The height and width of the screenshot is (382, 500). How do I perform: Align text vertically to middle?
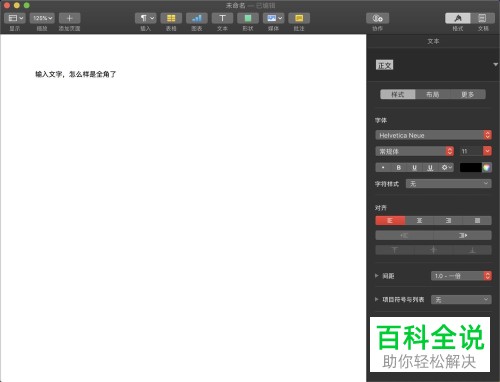(x=433, y=250)
